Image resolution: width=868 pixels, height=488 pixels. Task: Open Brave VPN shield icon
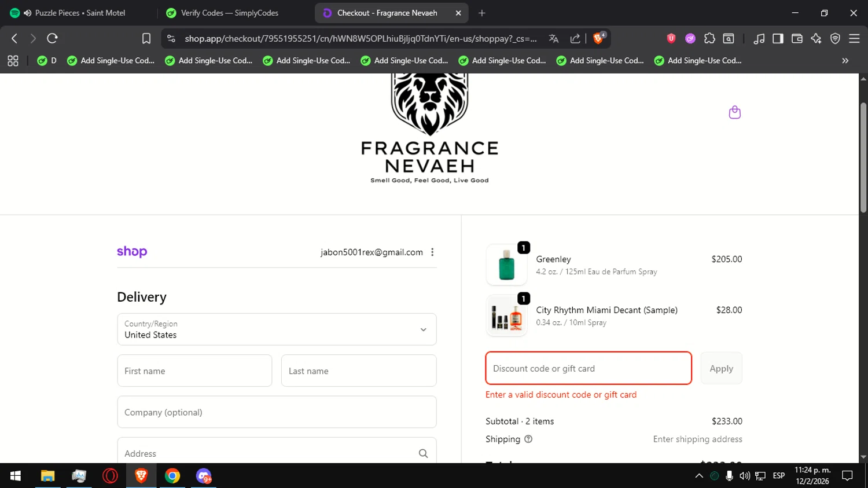click(x=835, y=38)
